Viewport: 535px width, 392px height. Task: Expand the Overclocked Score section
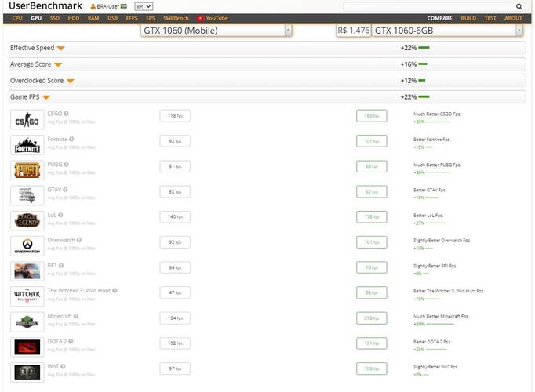71,81
